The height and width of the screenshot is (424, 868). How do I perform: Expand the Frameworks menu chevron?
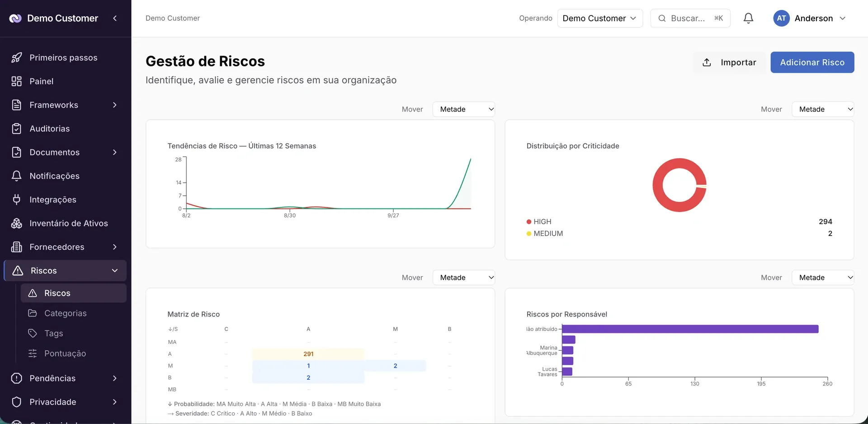tap(115, 105)
